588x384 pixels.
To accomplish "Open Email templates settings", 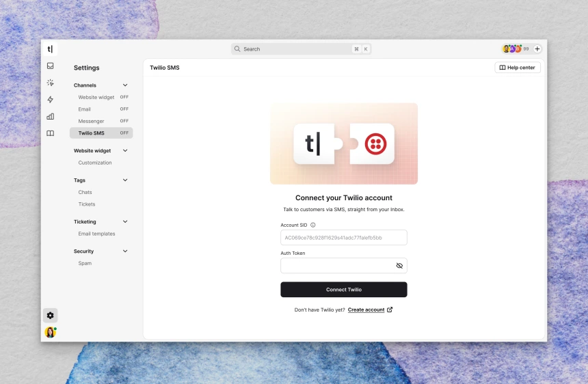I will pyautogui.click(x=97, y=234).
